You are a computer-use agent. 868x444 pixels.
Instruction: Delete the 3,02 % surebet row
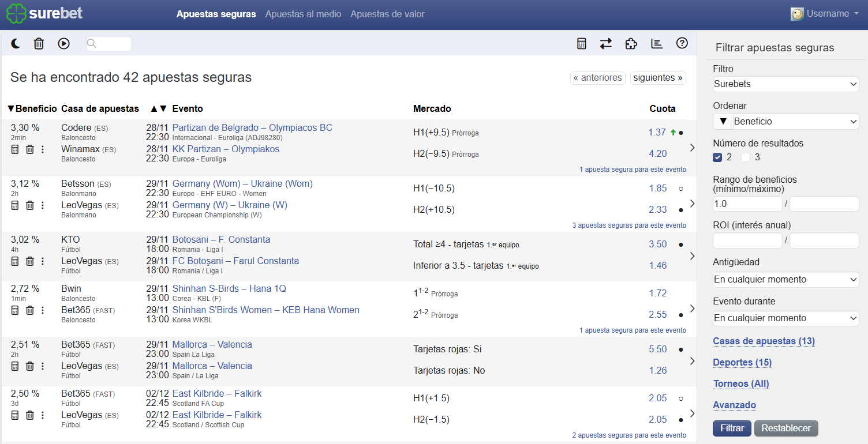(x=30, y=261)
